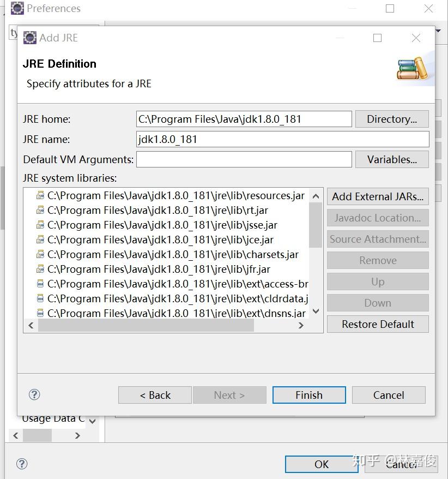Viewport: 448px width, 479px height.
Task: Confirm preferences with OK
Action: [321, 464]
